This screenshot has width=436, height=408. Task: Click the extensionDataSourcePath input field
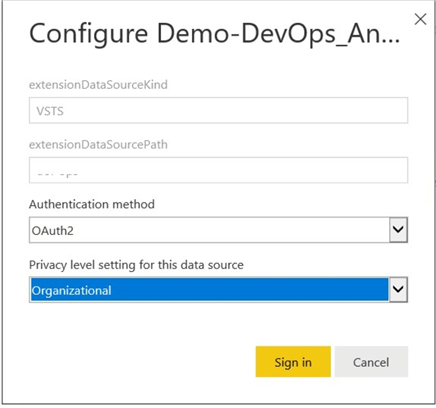[218, 170]
